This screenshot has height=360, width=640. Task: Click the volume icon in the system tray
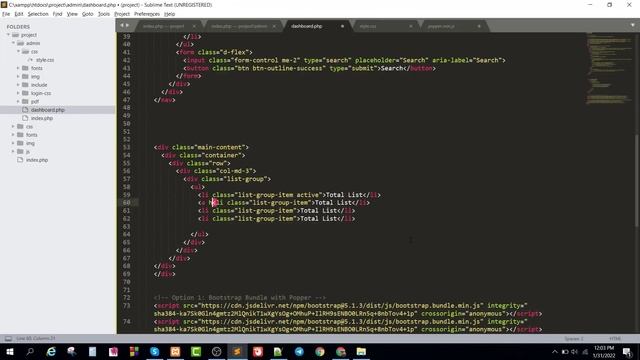[574, 351]
